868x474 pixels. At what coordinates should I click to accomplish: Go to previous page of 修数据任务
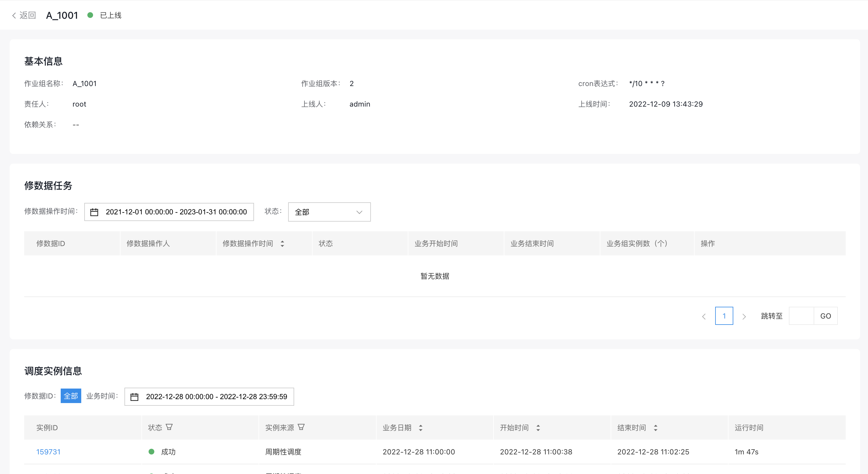click(704, 316)
